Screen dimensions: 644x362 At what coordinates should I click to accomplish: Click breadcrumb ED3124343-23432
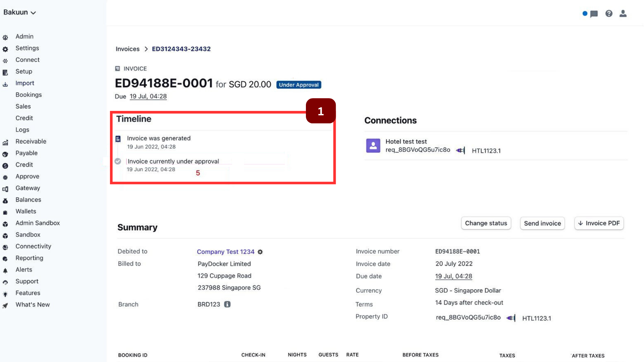tap(181, 49)
